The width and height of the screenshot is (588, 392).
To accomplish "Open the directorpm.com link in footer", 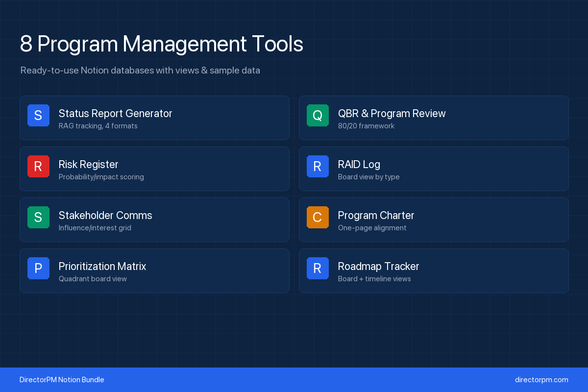I will [541, 380].
